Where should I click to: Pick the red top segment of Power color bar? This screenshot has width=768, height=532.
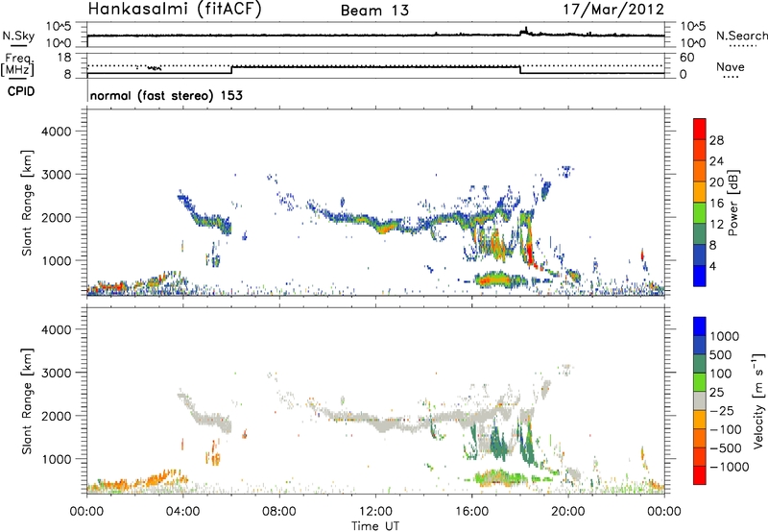[x=700, y=129]
